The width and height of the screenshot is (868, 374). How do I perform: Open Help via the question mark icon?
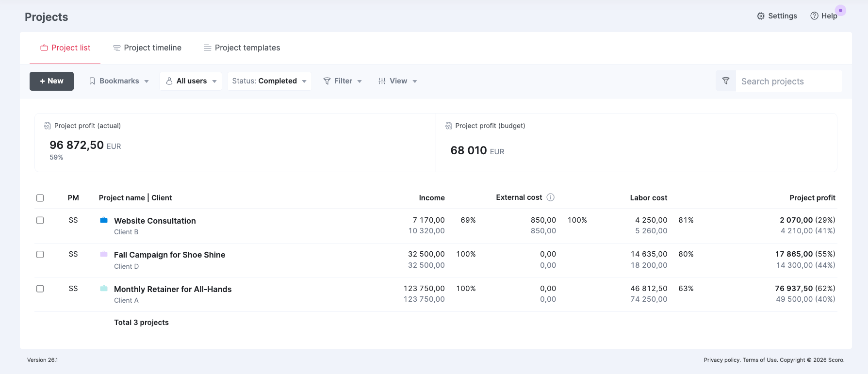[814, 16]
